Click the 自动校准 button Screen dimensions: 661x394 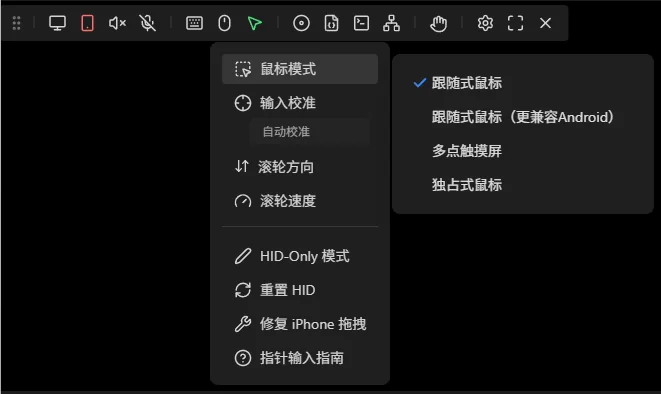(x=310, y=132)
